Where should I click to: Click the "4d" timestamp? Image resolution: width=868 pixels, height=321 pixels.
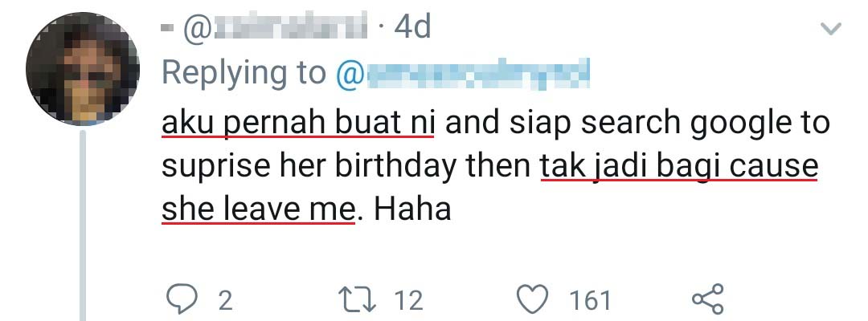(412, 29)
